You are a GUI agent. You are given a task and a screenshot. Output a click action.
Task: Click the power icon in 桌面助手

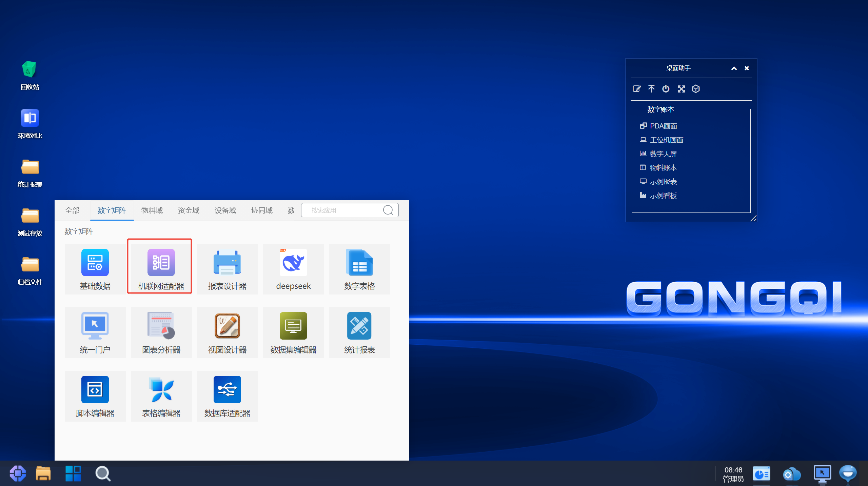(x=666, y=89)
